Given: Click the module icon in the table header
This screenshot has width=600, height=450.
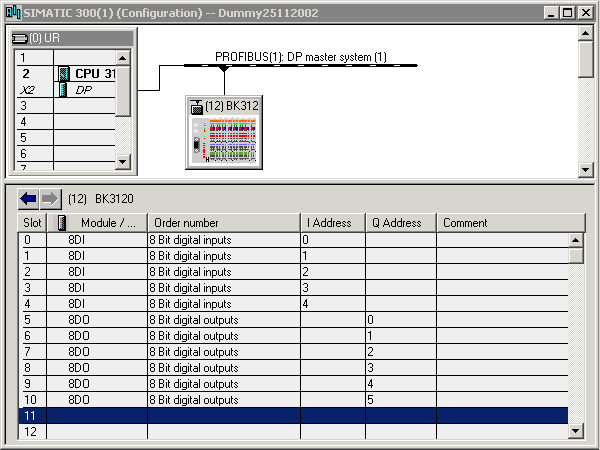Looking at the screenshot, I should 62,223.
